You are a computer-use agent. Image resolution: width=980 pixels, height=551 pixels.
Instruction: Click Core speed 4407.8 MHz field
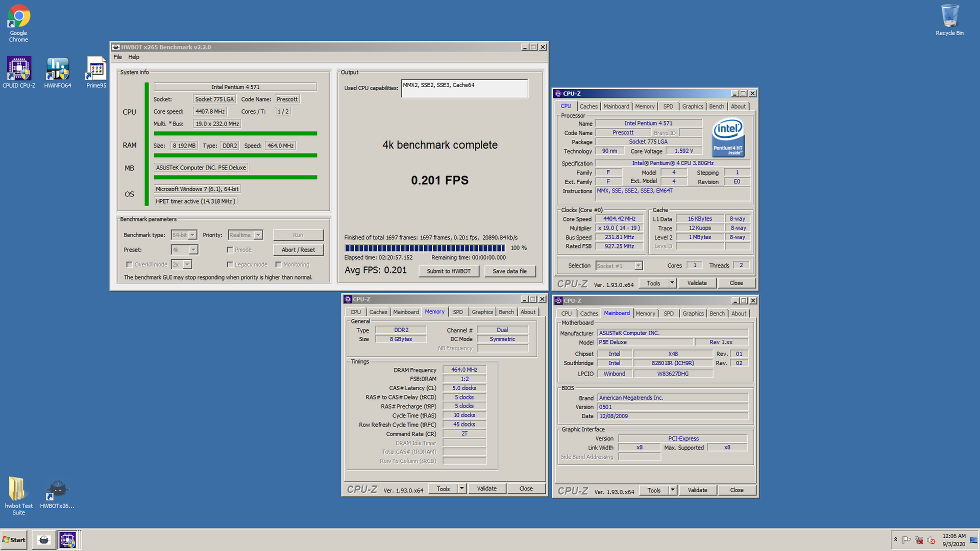[210, 112]
